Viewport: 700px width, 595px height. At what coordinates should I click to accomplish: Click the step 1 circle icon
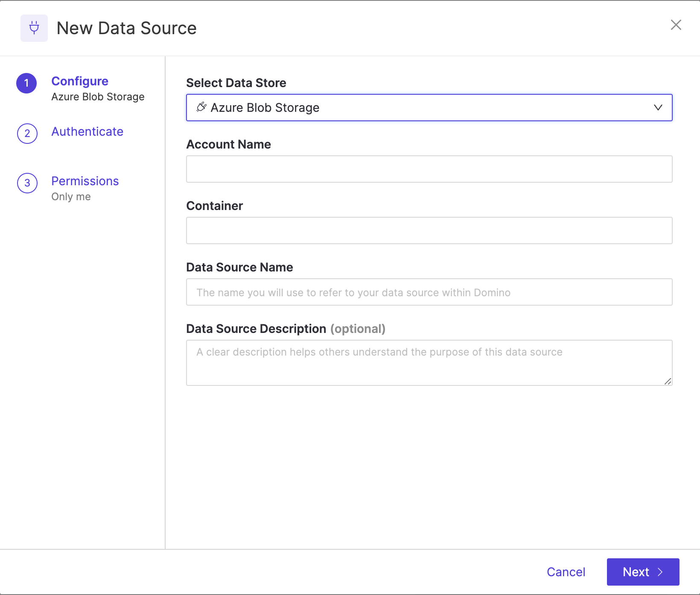[26, 83]
